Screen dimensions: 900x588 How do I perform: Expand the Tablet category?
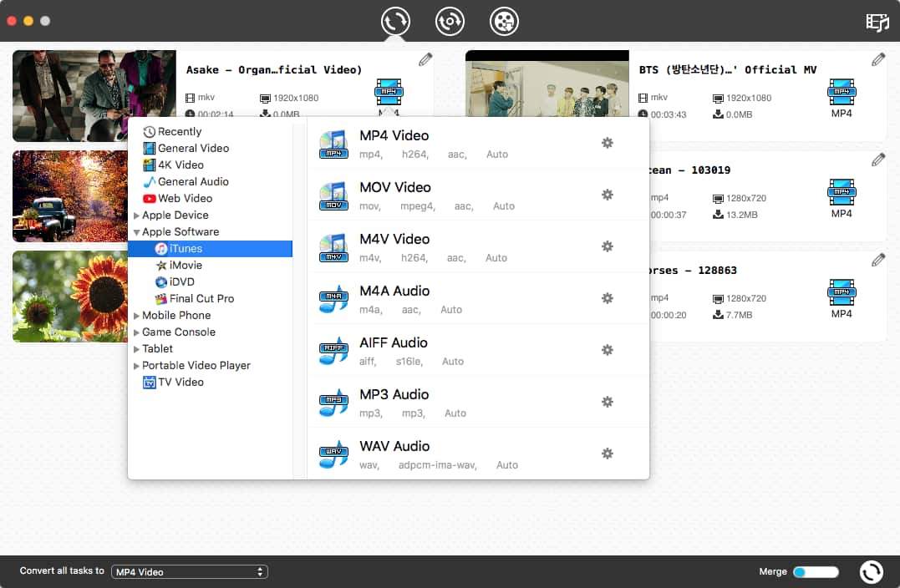tap(136, 349)
